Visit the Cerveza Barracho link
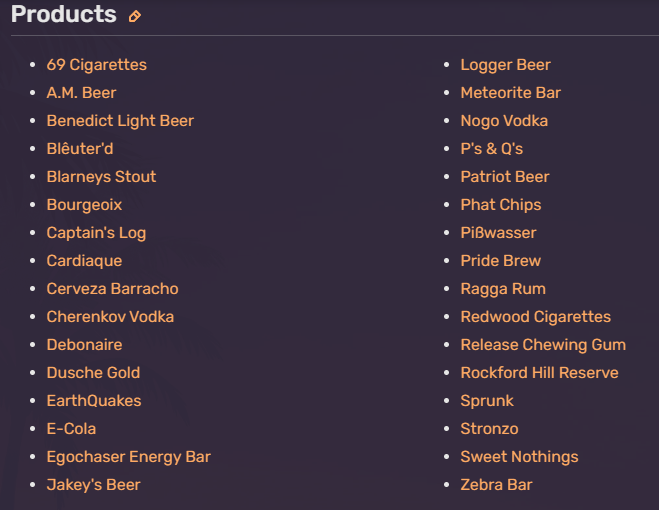The image size is (659, 510). click(113, 288)
